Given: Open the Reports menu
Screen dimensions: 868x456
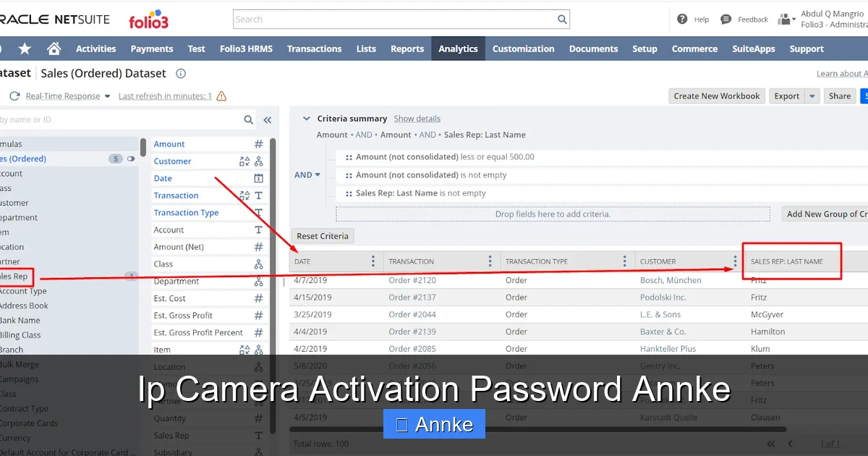Looking at the screenshot, I should pos(407,48).
